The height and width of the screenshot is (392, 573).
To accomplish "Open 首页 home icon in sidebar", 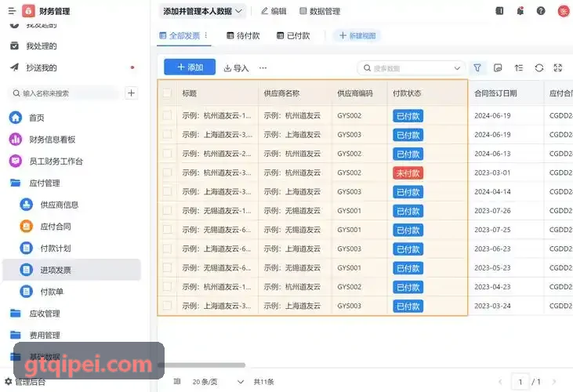I will coord(16,118).
